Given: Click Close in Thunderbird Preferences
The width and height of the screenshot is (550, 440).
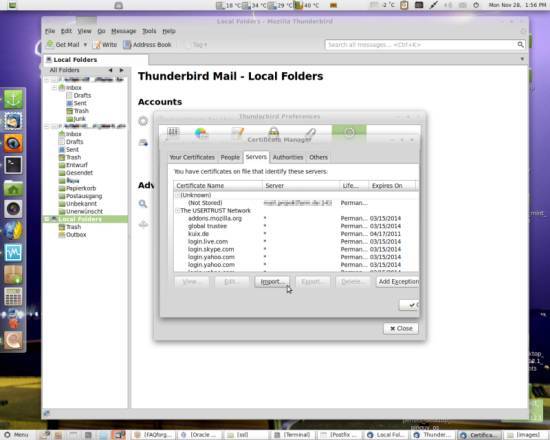Looking at the screenshot, I should tap(401, 328).
